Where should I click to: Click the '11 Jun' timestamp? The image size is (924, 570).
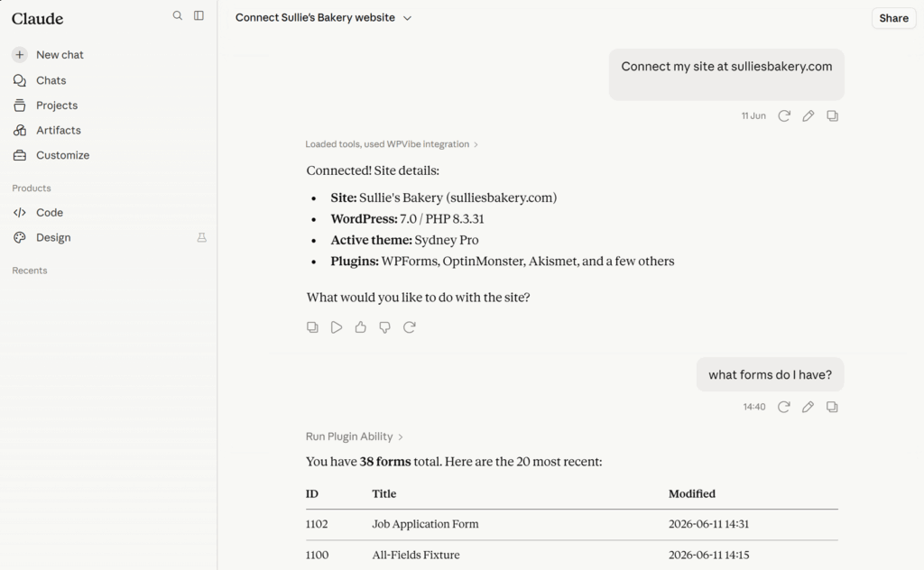[753, 116]
